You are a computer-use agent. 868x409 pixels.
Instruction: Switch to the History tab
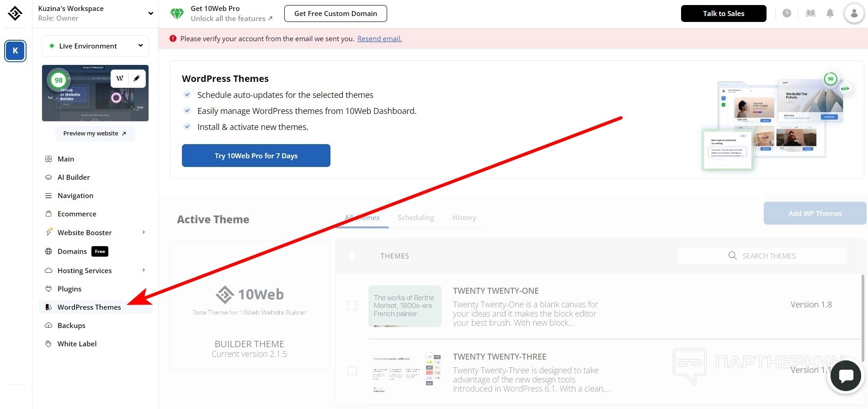(x=464, y=218)
